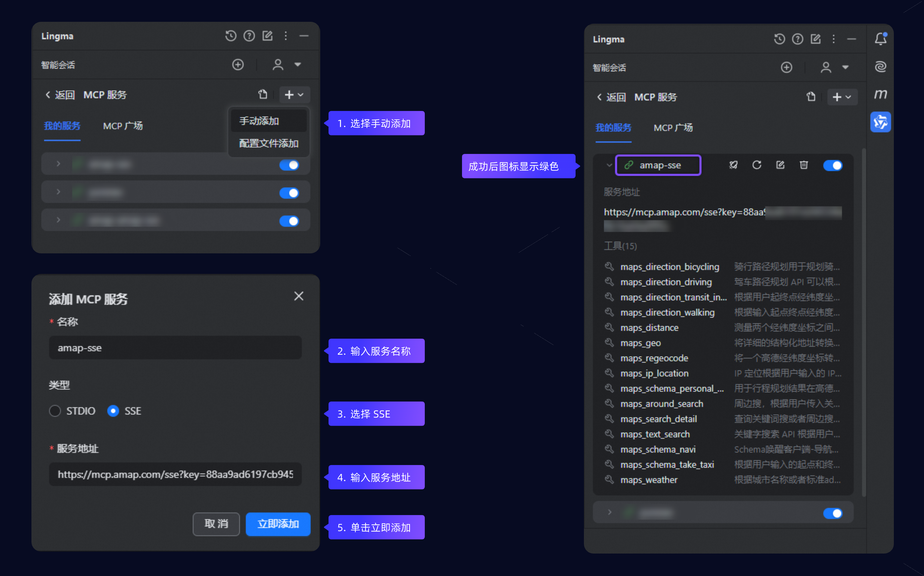Refresh the amap-sse service

757,165
